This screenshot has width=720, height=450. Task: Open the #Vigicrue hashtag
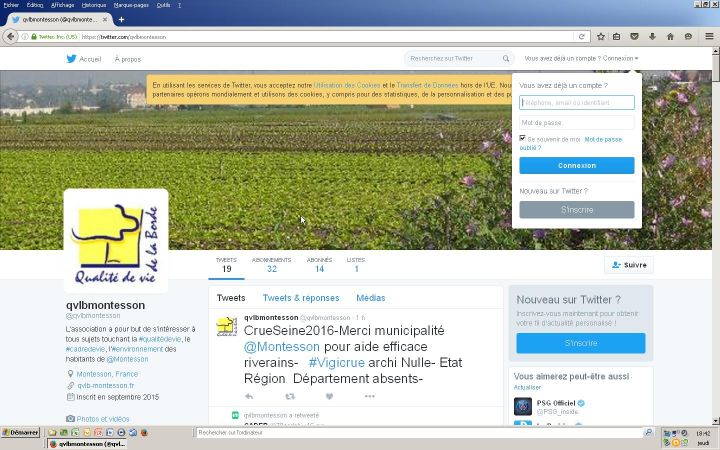click(x=337, y=363)
